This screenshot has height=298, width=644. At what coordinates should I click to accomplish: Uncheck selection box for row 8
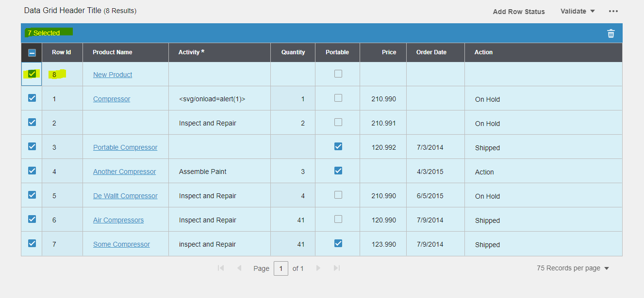[x=32, y=74]
